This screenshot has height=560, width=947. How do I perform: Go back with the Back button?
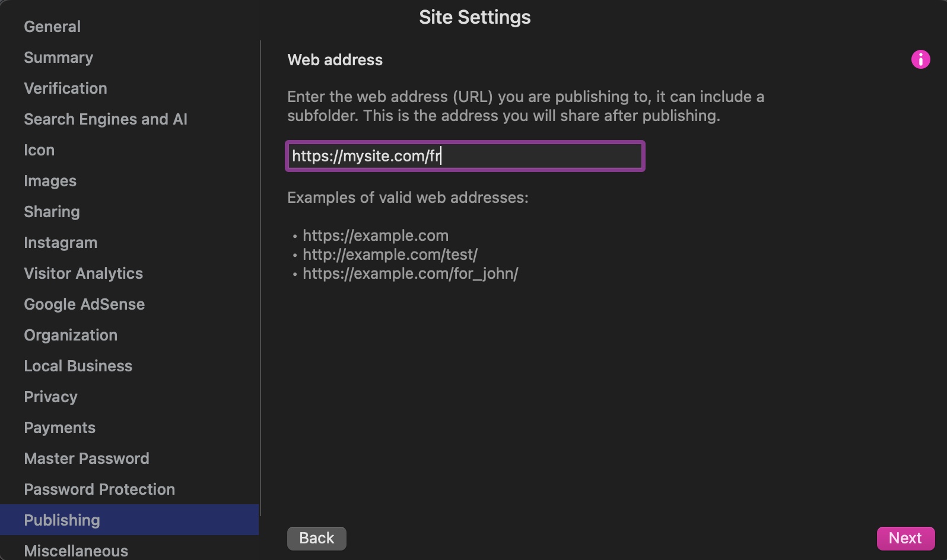(x=316, y=538)
